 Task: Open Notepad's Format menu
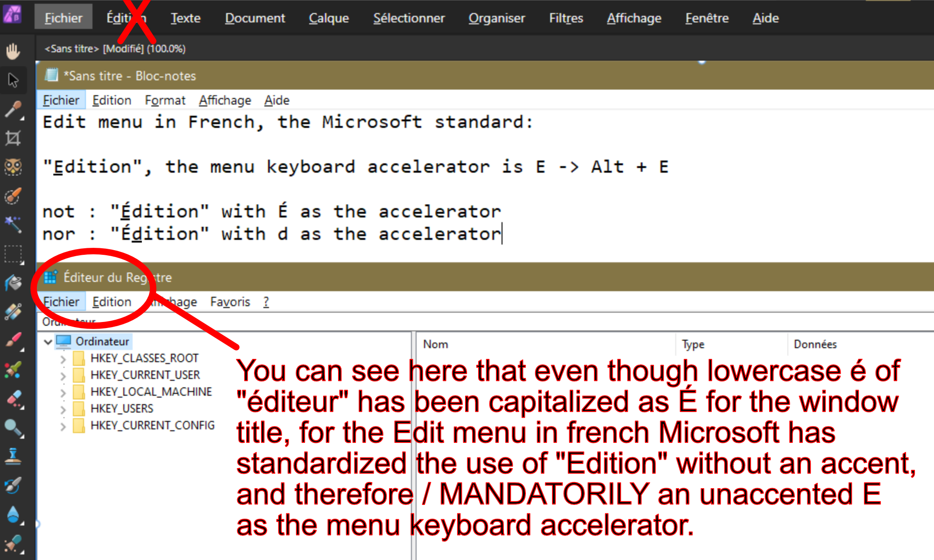(165, 100)
